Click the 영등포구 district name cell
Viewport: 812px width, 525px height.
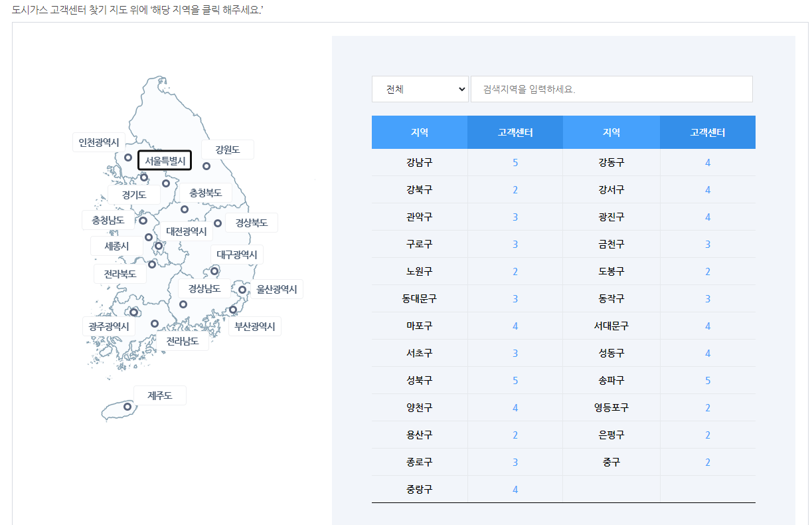(611, 407)
